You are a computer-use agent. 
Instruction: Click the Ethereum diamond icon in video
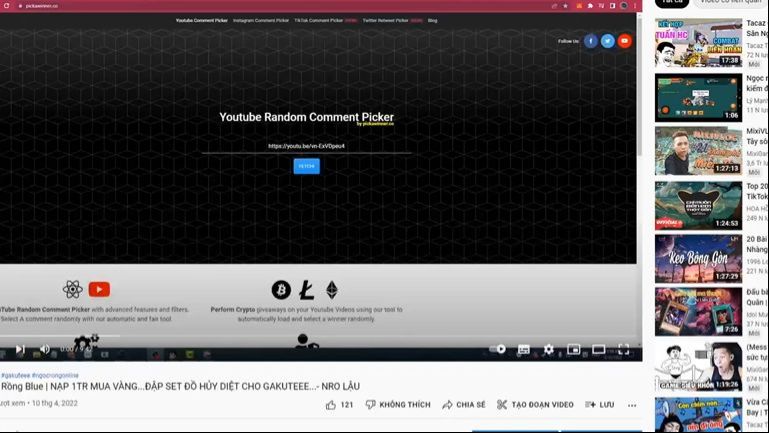pos(332,290)
